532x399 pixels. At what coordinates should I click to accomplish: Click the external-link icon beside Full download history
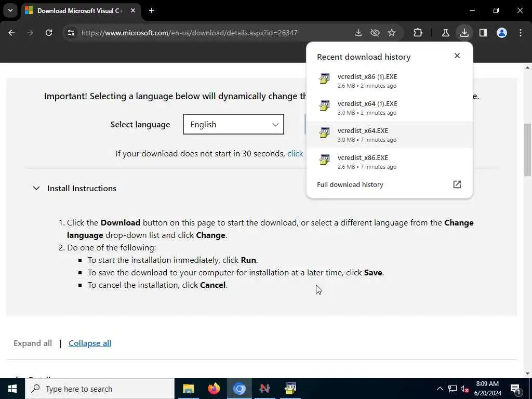pyautogui.click(x=457, y=184)
